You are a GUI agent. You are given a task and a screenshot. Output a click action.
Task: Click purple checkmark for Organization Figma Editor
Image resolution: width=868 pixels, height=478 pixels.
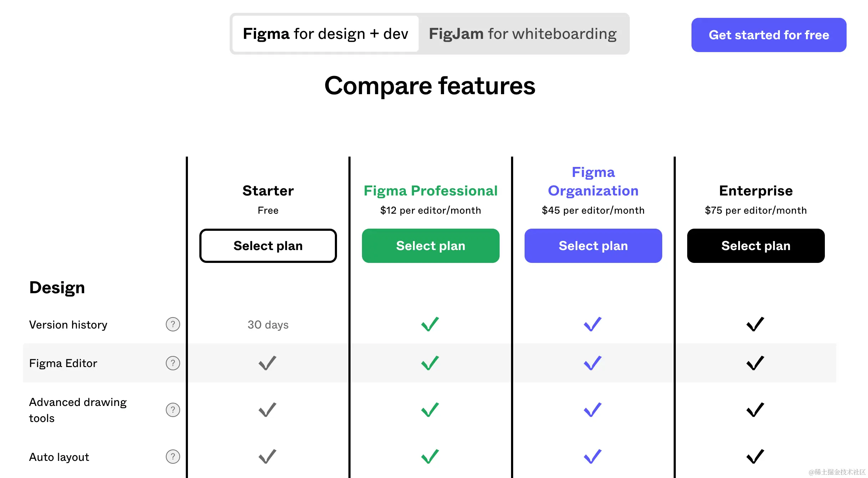tap(593, 363)
